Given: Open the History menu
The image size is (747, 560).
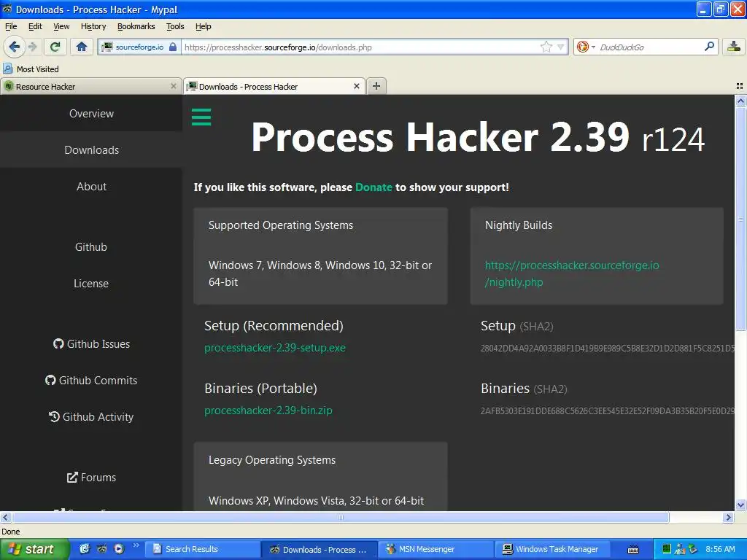Looking at the screenshot, I should pos(93,26).
